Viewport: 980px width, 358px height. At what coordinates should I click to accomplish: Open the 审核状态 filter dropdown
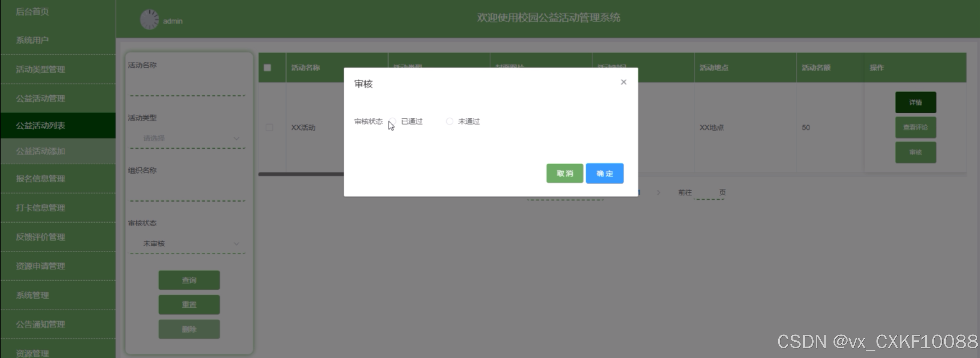coord(187,243)
